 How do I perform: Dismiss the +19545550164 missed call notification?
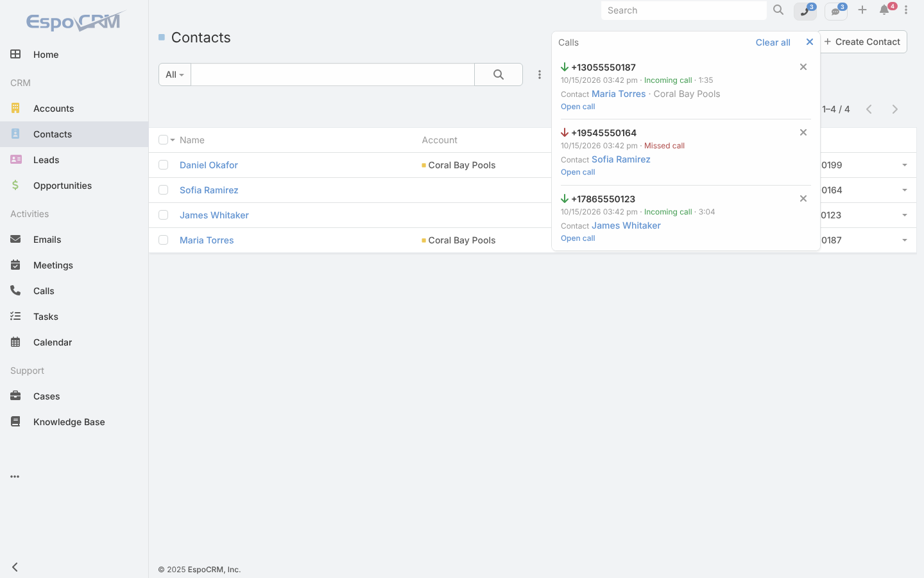point(803,132)
